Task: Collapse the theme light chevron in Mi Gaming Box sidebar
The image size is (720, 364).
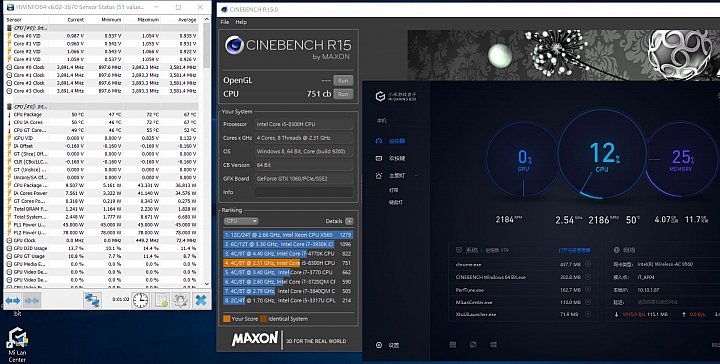Action: pos(416,175)
